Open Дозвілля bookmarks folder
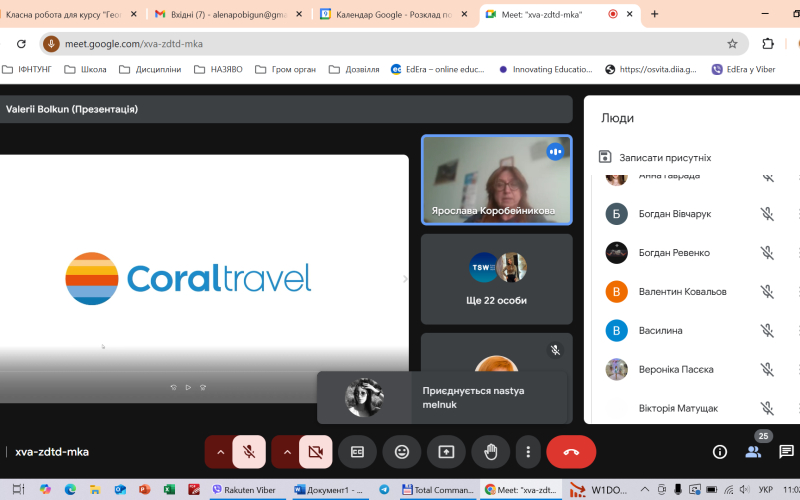This screenshot has width=800, height=500. coord(354,69)
